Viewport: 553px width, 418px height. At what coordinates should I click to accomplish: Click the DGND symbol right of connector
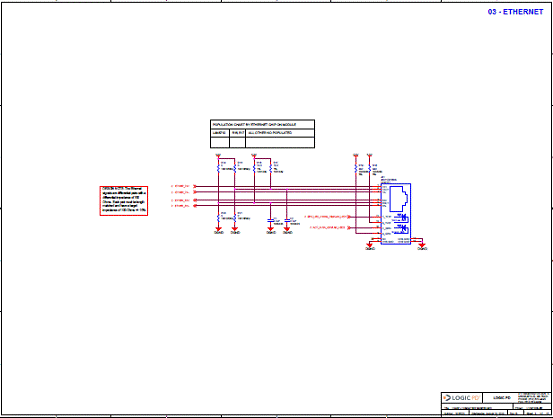point(422,246)
